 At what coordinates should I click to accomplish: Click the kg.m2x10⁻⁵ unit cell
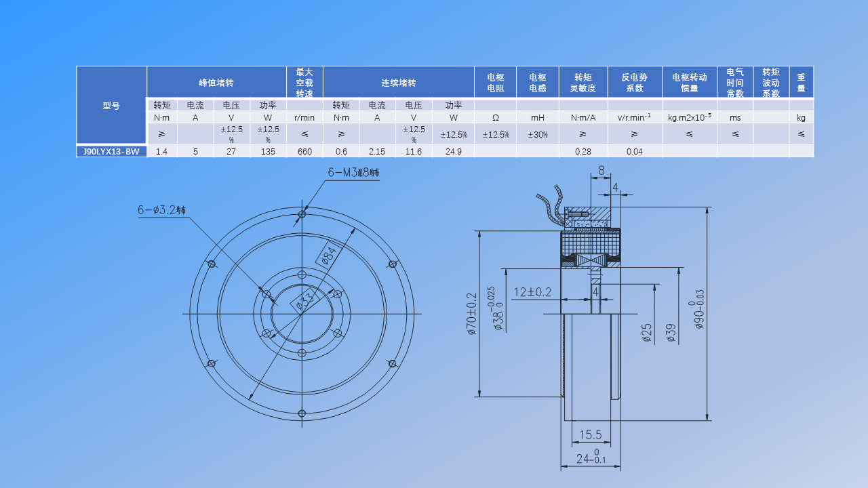point(690,117)
